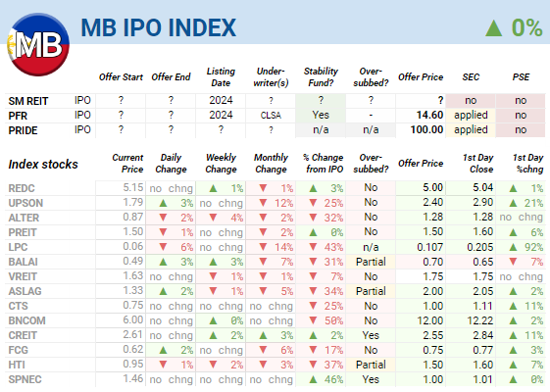Select the CREIT stock ticker
Screen dimensions: 550x392
pyautogui.click(x=23, y=336)
